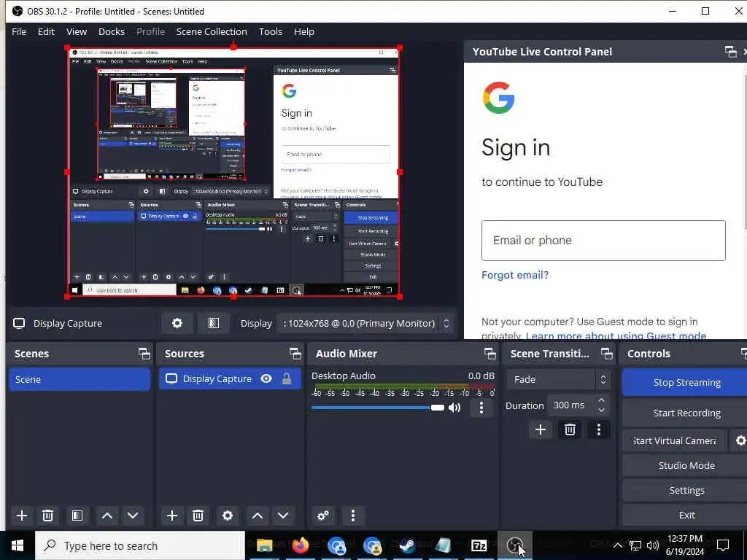This screenshot has height=560, width=747.
Task: Open 7-Zip from the taskbar
Action: click(x=479, y=545)
